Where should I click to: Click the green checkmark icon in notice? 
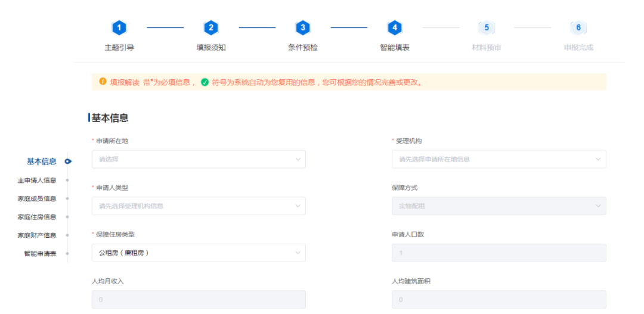coord(205,82)
